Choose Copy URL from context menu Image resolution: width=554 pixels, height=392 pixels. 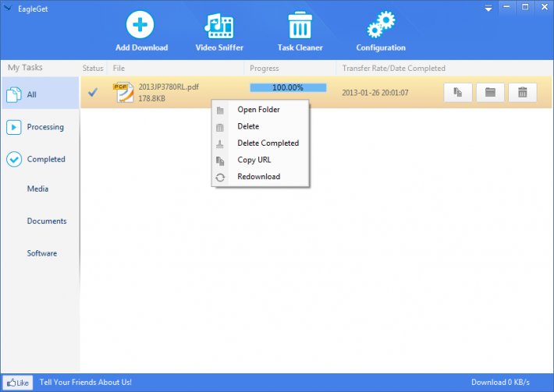coord(261,160)
